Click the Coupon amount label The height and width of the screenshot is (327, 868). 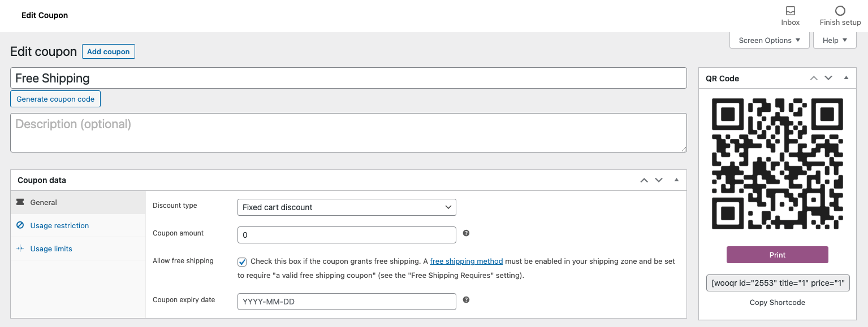178,233
